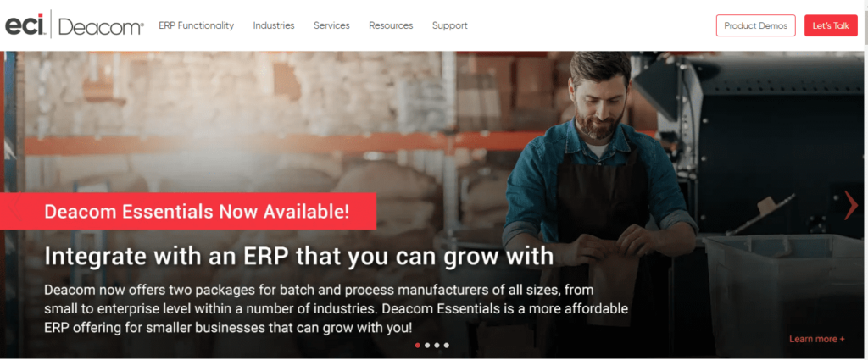This screenshot has width=868, height=360.
Task: Advance carousel with right arrow
Action: [851, 205]
